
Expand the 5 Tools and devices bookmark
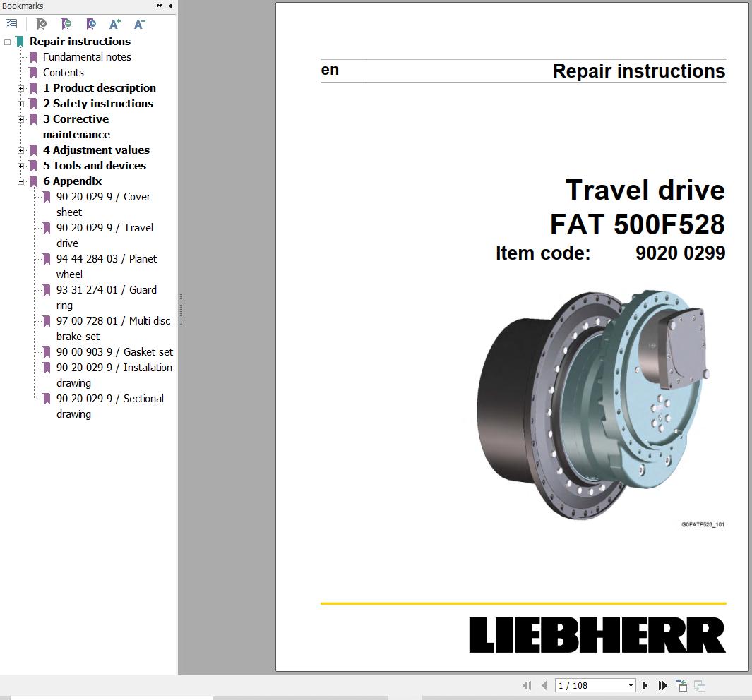tap(20, 166)
